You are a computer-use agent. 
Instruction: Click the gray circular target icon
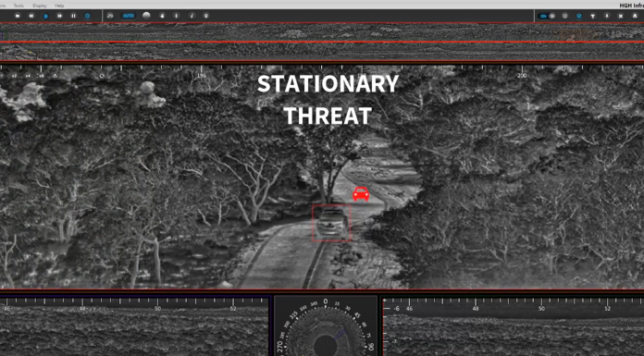click(565, 16)
